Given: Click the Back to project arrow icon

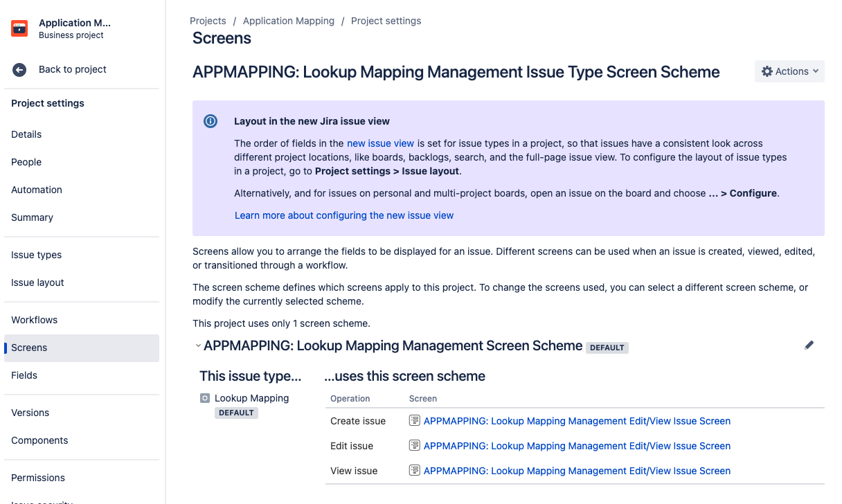Looking at the screenshot, I should pyautogui.click(x=19, y=69).
